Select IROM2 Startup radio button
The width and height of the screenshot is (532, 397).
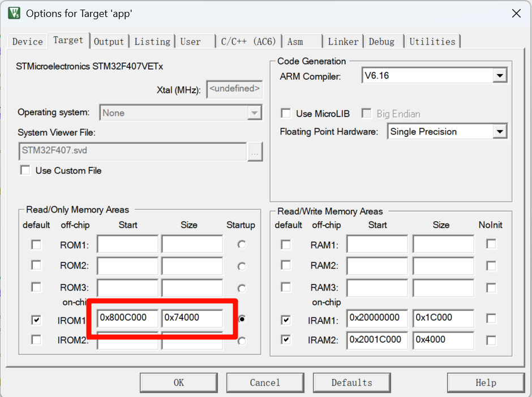point(242,340)
